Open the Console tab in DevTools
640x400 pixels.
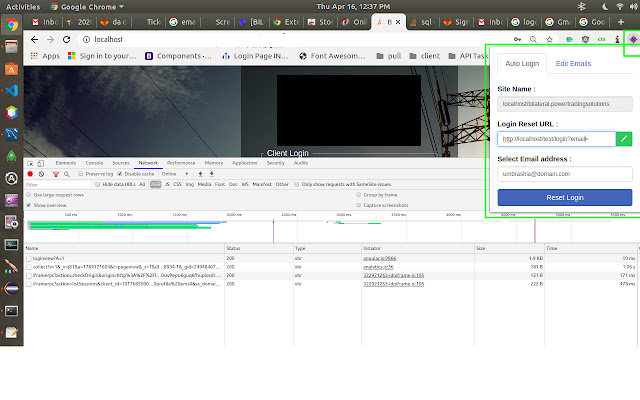pyautogui.click(x=94, y=162)
